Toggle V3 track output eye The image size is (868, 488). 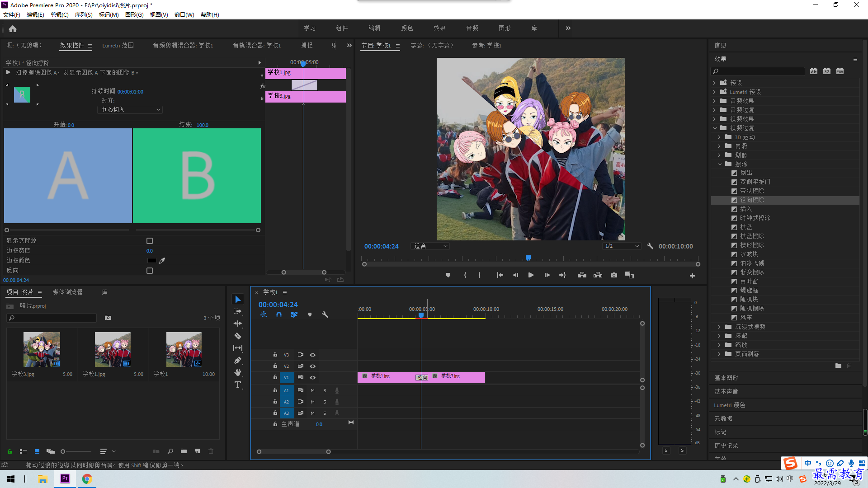[x=312, y=355]
